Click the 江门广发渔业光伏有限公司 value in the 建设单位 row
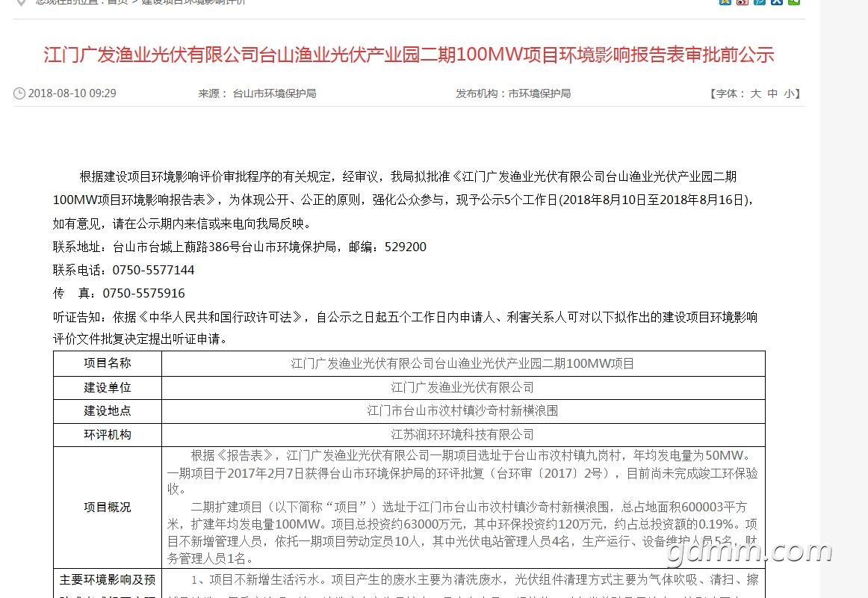The width and height of the screenshot is (868, 598). [462, 388]
